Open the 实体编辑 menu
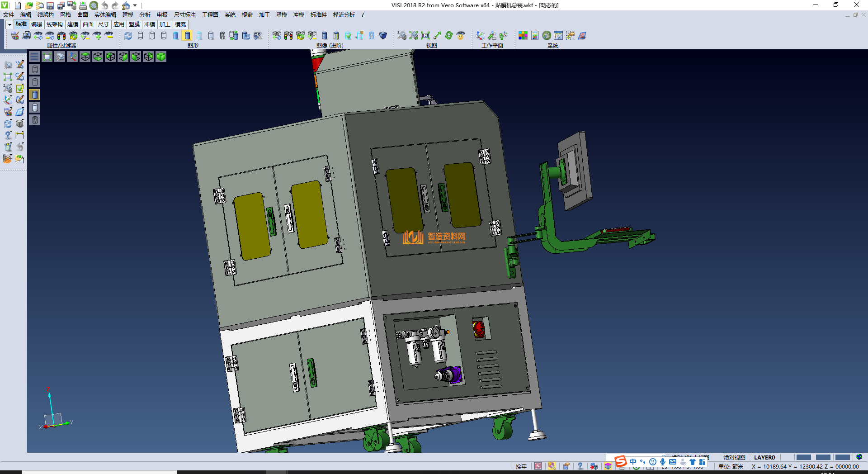868x474 pixels. coord(105,15)
